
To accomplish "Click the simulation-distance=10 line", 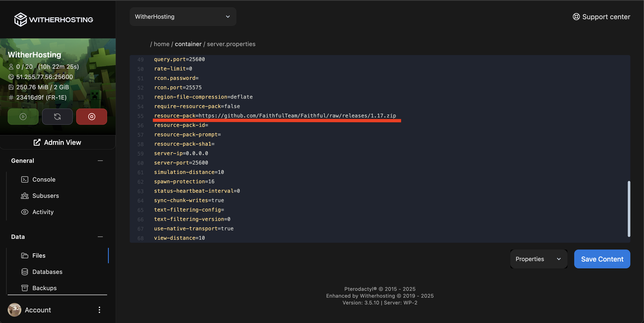I will tap(189, 172).
